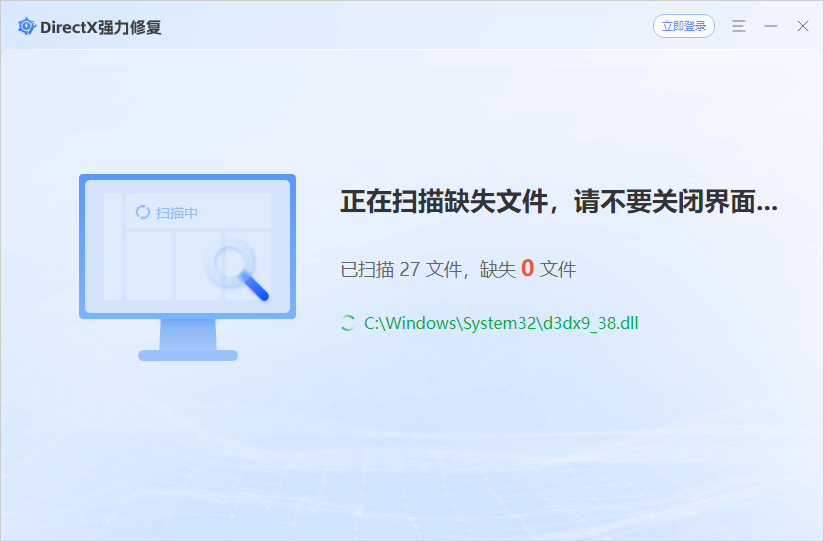The width and height of the screenshot is (824, 542).
Task: Click the green loading spinner icon
Action: (347, 323)
